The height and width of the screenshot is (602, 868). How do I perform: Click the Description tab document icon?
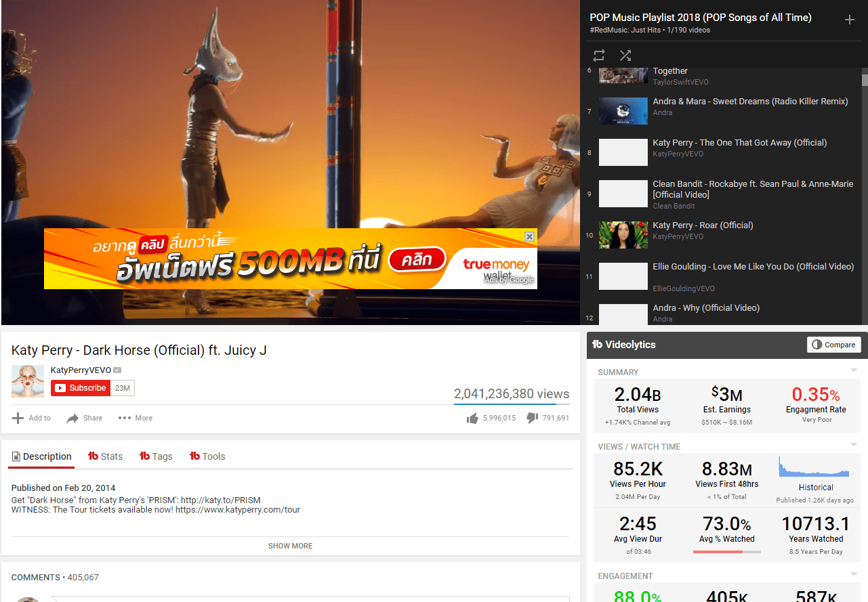17,456
